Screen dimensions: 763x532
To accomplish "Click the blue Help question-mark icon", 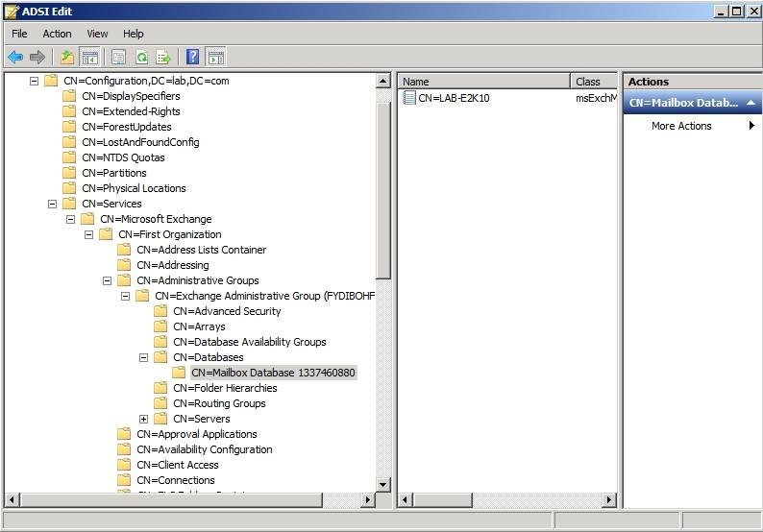I will pyautogui.click(x=193, y=57).
